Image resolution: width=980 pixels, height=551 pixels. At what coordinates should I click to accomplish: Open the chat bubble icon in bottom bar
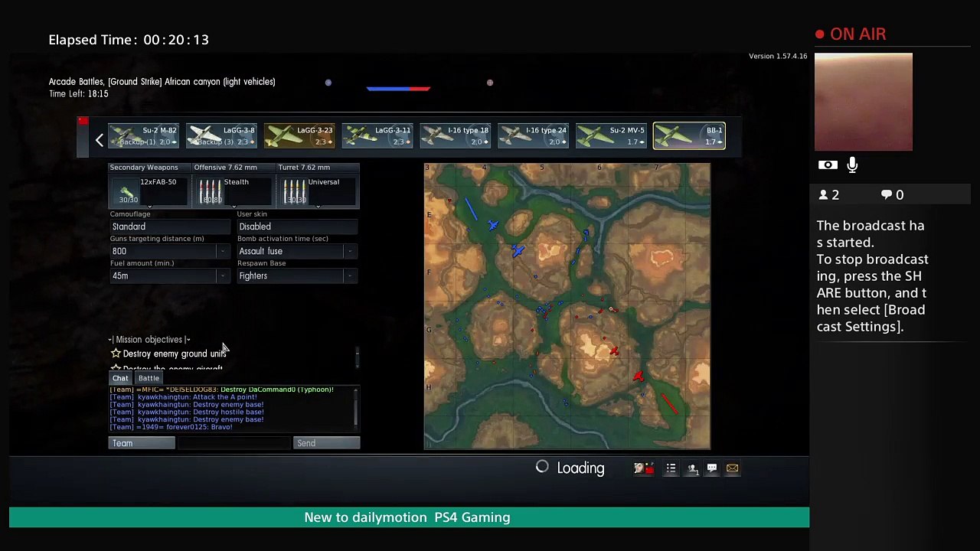click(x=712, y=468)
